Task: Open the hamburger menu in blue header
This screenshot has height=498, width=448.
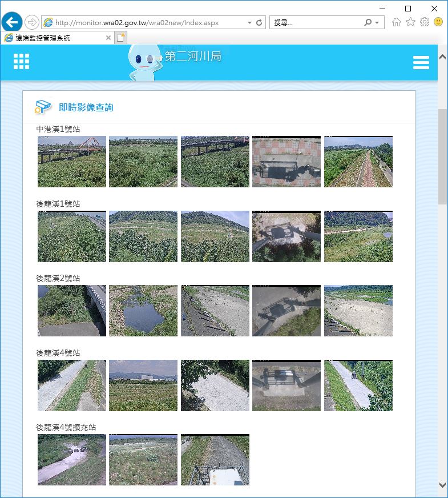Action: pyautogui.click(x=421, y=62)
